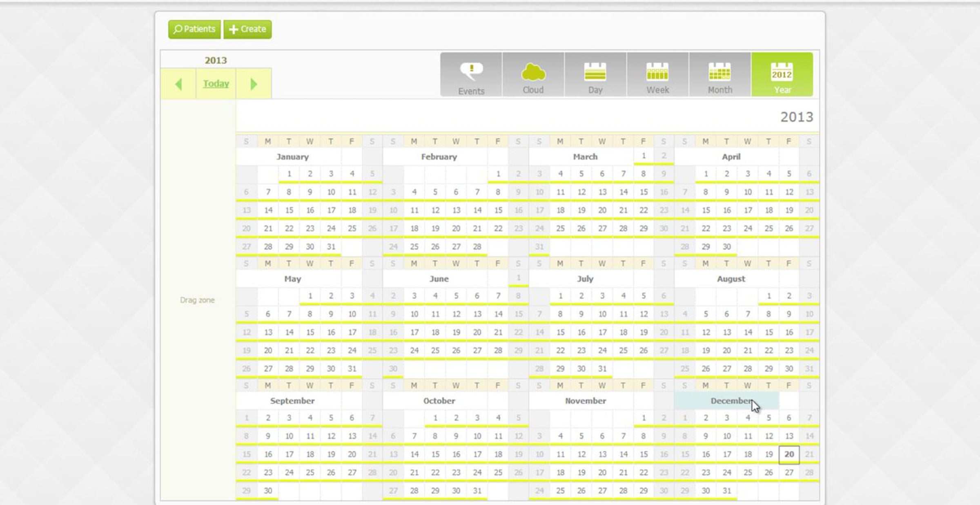Advance to next year with right arrow
The height and width of the screenshot is (505, 980).
[254, 84]
